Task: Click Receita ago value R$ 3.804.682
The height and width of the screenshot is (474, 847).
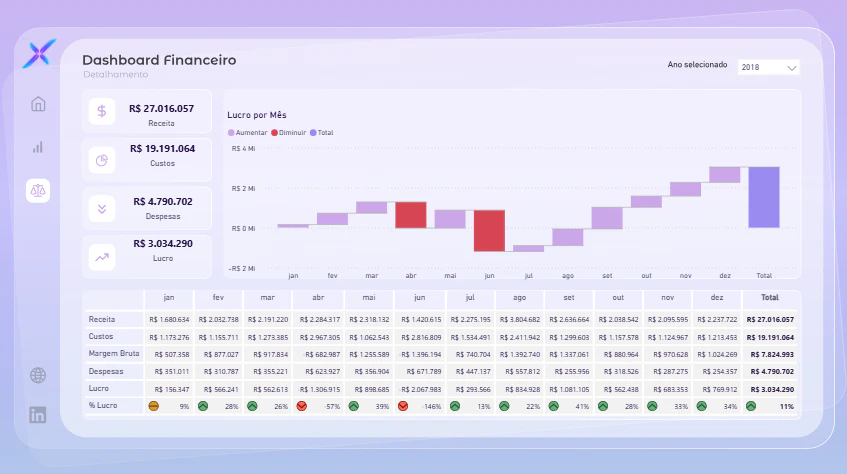Action: click(x=520, y=319)
